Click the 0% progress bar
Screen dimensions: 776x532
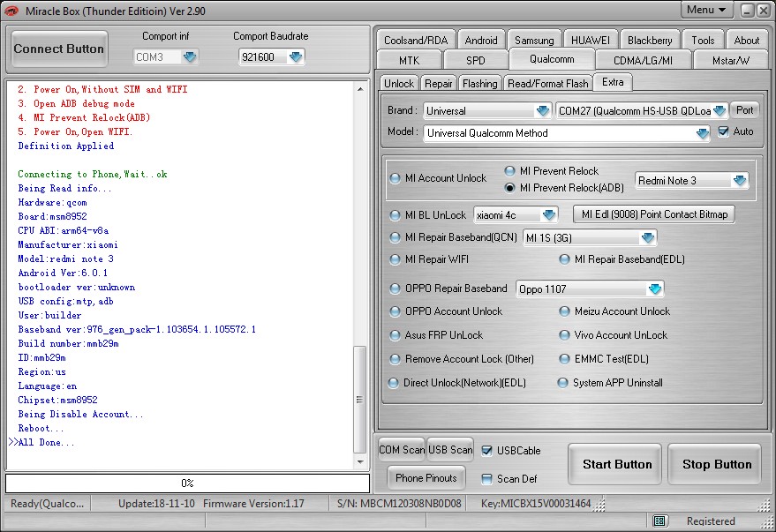pos(187,483)
